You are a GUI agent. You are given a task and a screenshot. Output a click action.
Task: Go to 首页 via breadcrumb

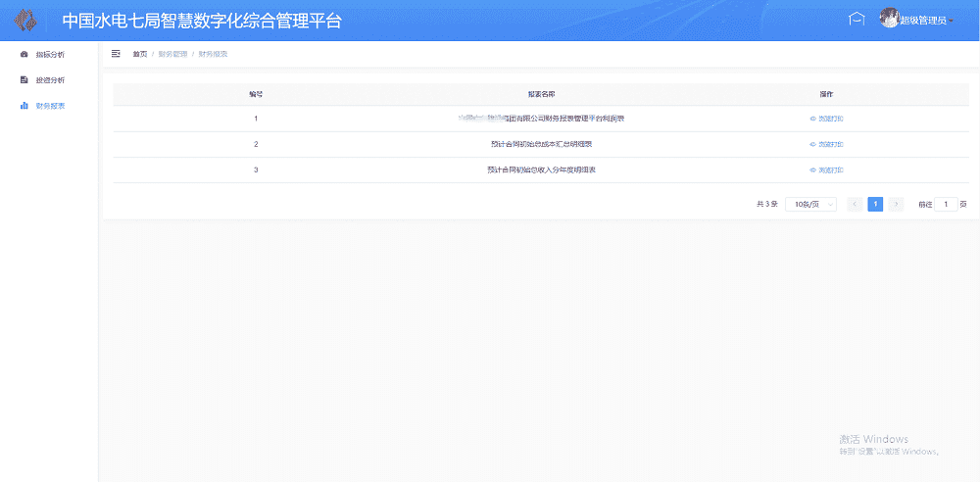140,54
